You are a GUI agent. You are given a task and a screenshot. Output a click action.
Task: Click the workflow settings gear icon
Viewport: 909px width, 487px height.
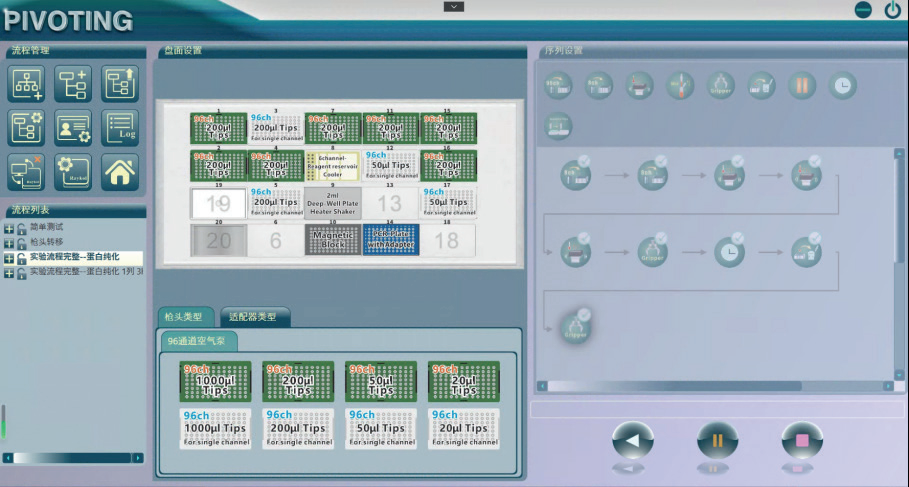pos(27,127)
